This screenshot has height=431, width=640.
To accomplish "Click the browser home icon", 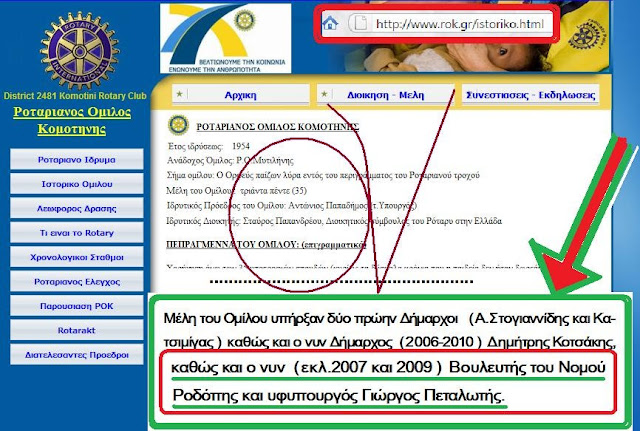I will pyautogui.click(x=330, y=23).
